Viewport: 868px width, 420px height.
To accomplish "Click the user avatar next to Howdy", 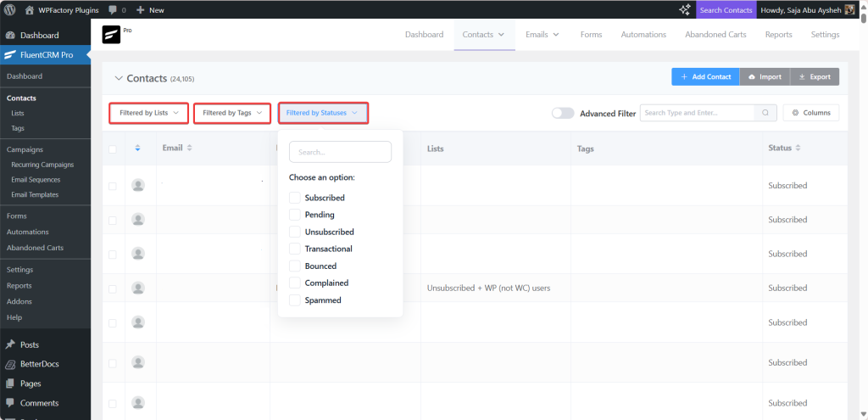I will coord(849,10).
